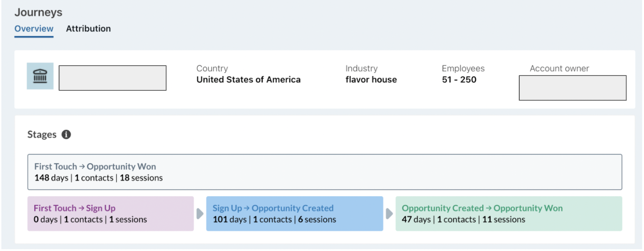Click the Industry value flavor house
This screenshot has height=251, width=644.
pos(371,80)
